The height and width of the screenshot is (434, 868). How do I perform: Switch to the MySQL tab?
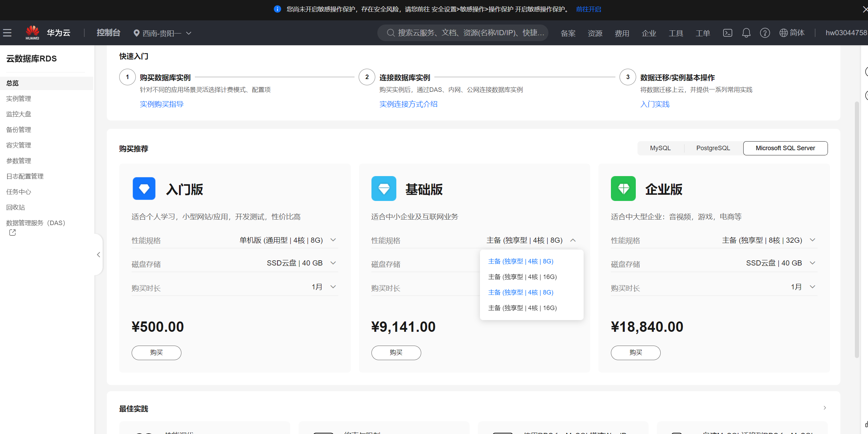pos(660,148)
